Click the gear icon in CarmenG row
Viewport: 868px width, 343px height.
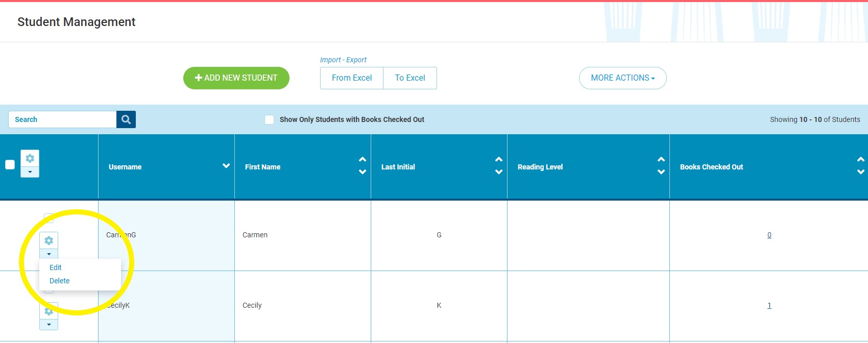point(49,240)
